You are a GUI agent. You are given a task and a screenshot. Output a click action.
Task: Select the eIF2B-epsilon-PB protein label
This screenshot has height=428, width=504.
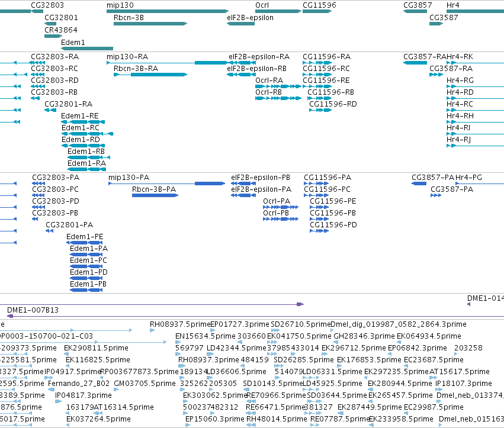pyautogui.click(x=261, y=178)
